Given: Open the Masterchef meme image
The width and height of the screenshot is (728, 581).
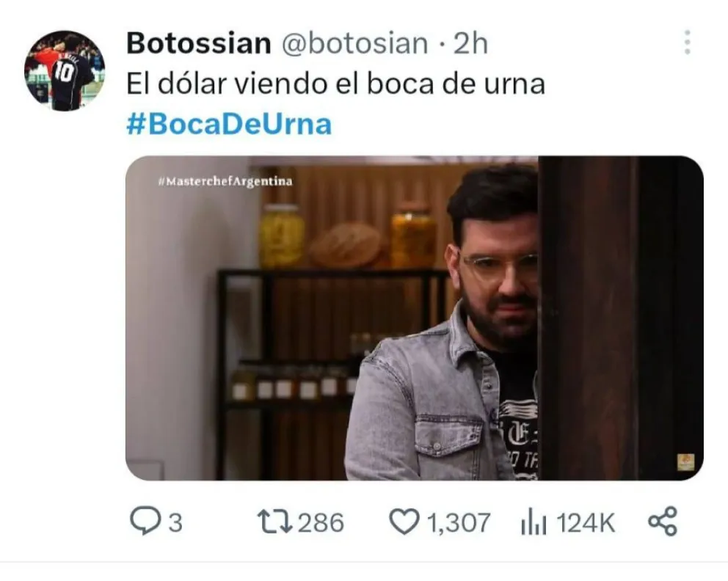Looking at the screenshot, I should point(415,318).
